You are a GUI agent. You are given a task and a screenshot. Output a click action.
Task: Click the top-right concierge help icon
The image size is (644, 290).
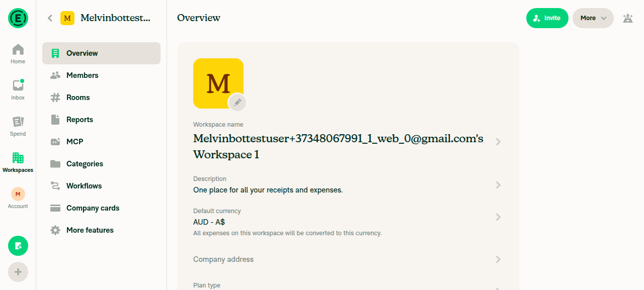click(627, 18)
